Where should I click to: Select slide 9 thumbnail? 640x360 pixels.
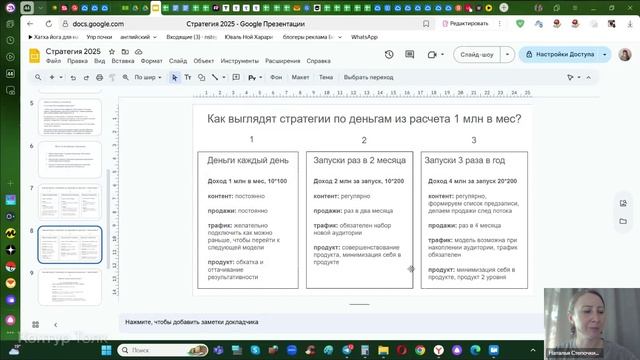pyautogui.click(x=70, y=287)
